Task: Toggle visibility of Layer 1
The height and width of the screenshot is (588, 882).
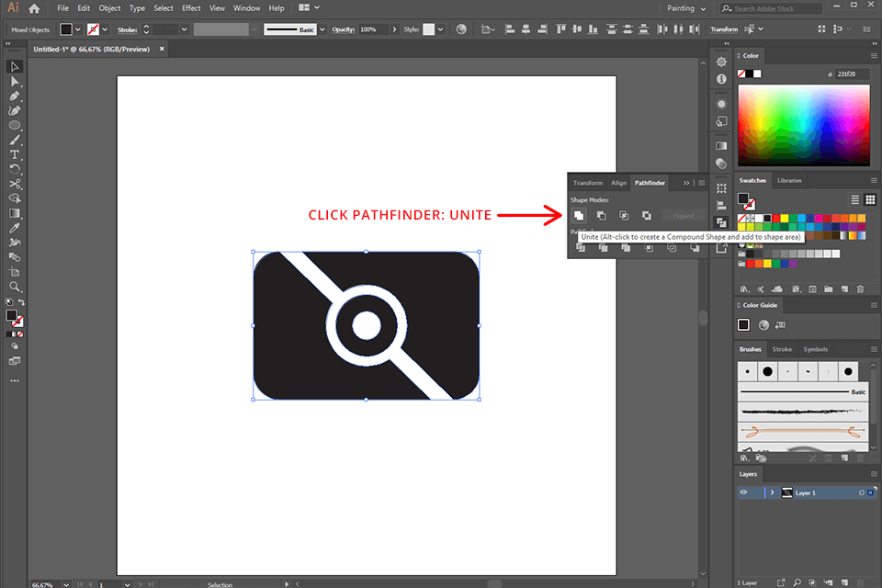Action: coord(743,492)
